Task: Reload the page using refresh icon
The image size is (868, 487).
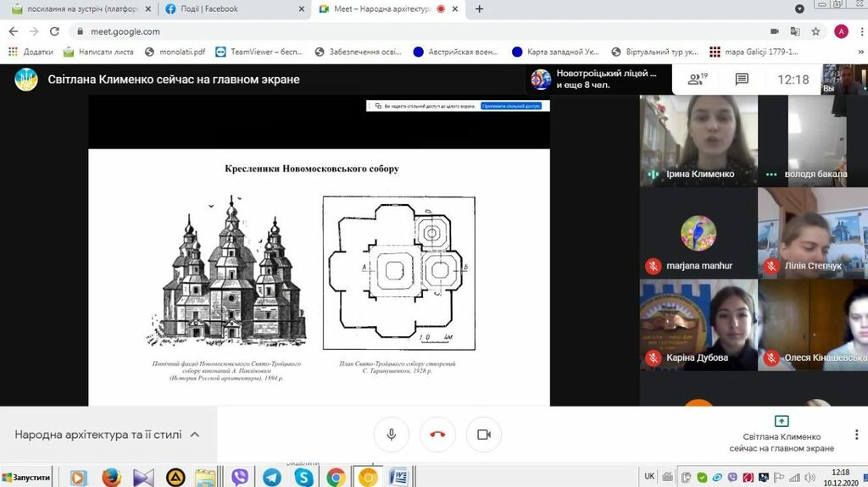Action: coord(54,31)
